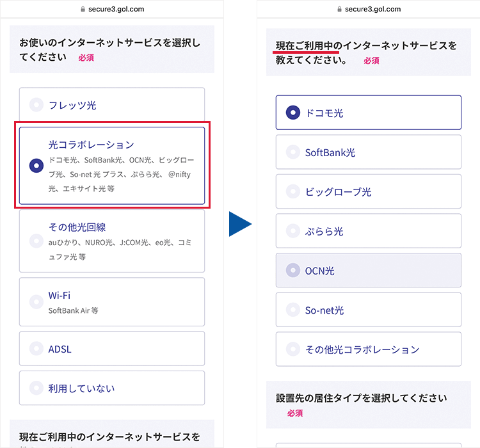Select the 光コラボレーション radio option
This screenshot has height=448, width=480.
[x=112, y=165]
